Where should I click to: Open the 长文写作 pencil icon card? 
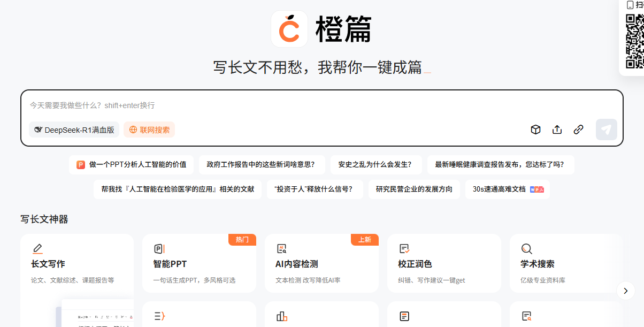coord(77,263)
